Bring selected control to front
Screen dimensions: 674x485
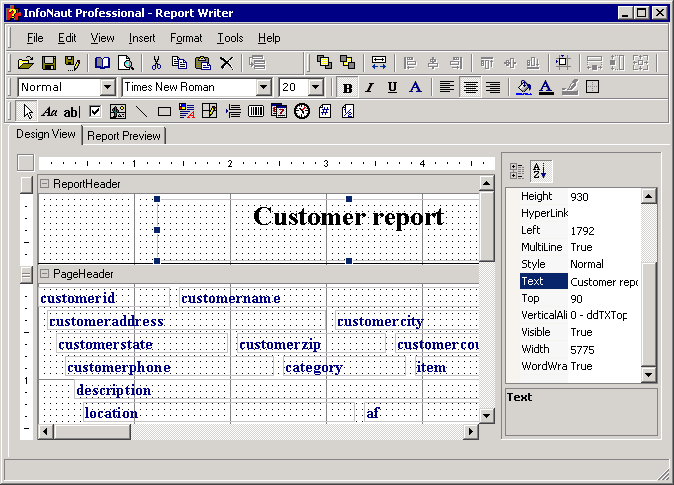coord(324,62)
